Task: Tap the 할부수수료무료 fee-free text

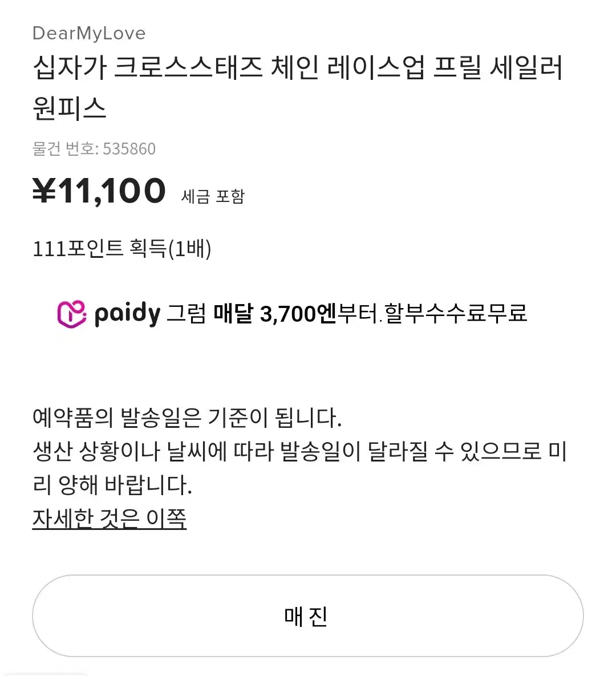Action: click(455, 314)
